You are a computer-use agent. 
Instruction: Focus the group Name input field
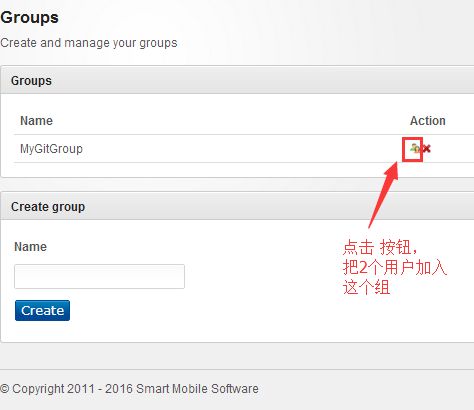(99, 276)
